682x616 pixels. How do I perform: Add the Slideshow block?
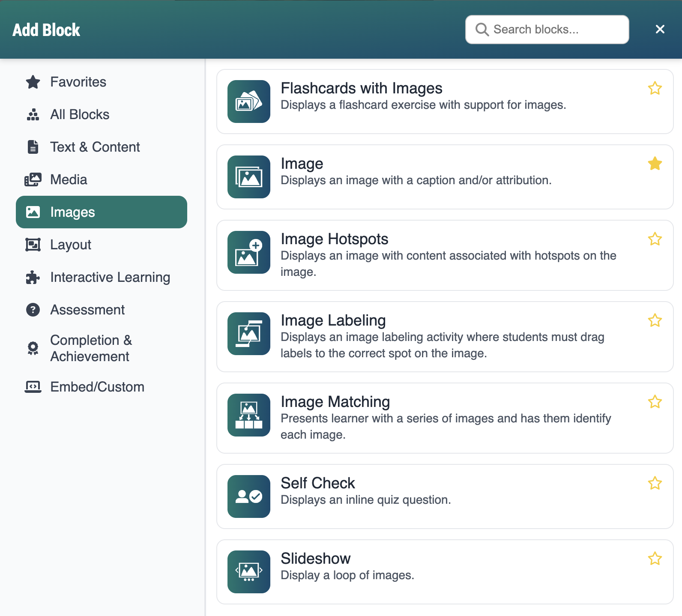pos(445,572)
